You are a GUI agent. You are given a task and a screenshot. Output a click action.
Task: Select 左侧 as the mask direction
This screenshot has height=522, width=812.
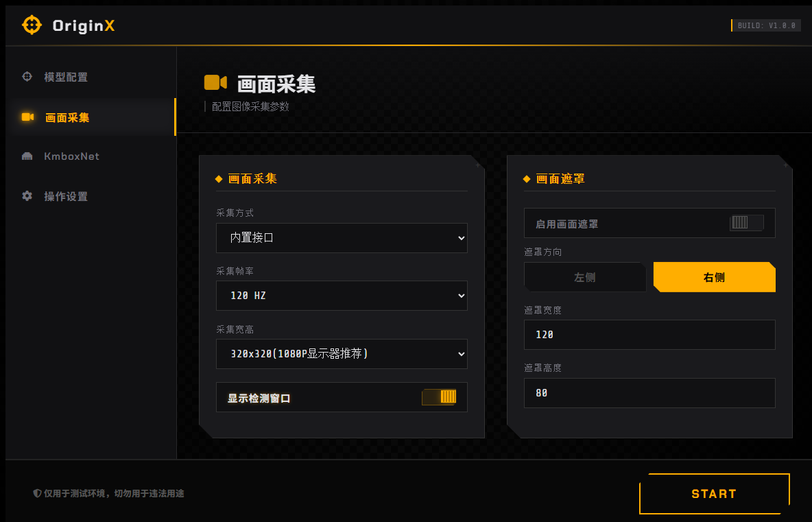[585, 276]
